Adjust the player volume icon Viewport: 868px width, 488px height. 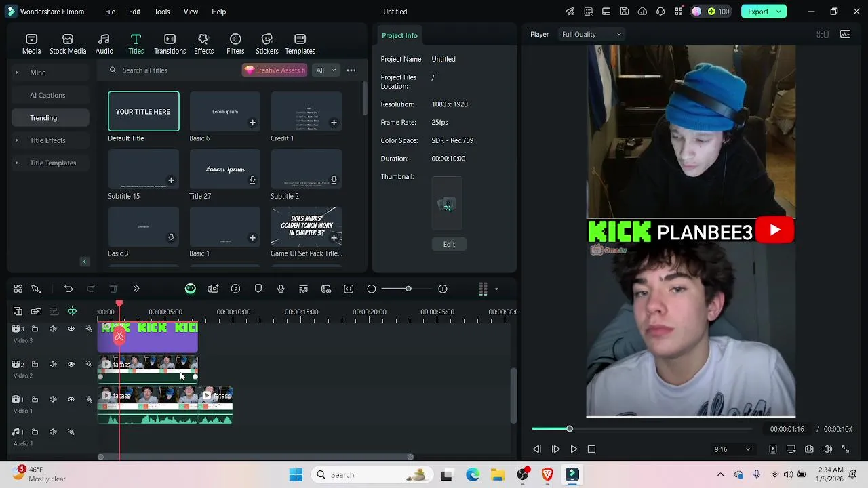827,449
